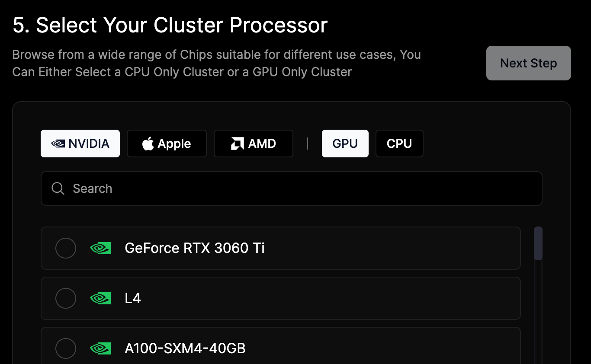The width and height of the screenshot is (591, 364).
Task: Show GPU processors
Action: pos(345,144)
